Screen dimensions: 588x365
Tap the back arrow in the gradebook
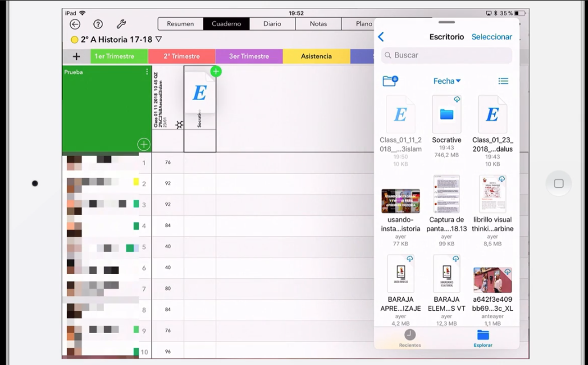[x=75, y=24]
